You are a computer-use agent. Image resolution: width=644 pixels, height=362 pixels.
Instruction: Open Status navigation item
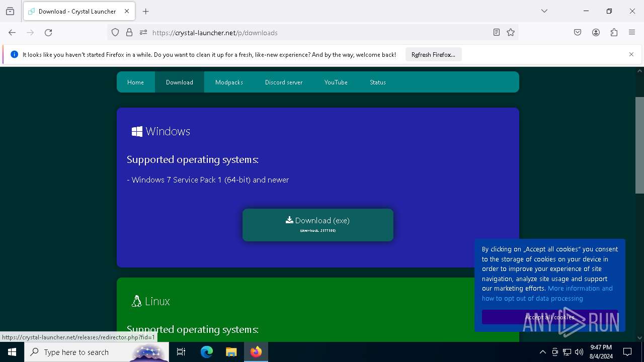pos(378,82)
